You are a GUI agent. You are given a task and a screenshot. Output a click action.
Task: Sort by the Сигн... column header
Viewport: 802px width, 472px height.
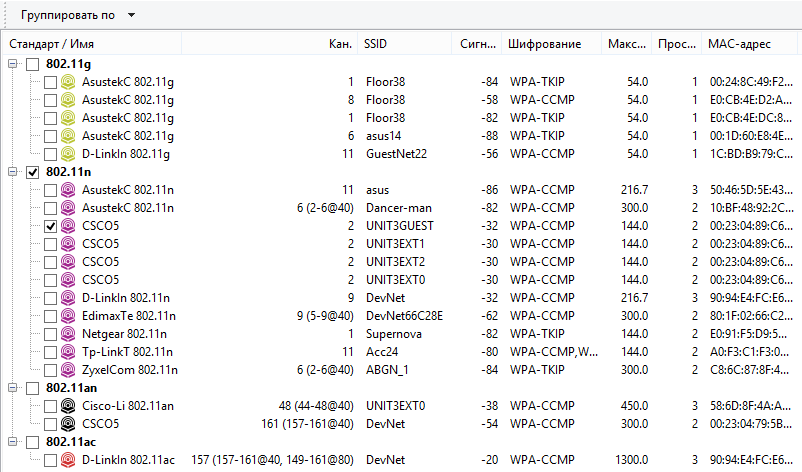[x=477, y=44]
